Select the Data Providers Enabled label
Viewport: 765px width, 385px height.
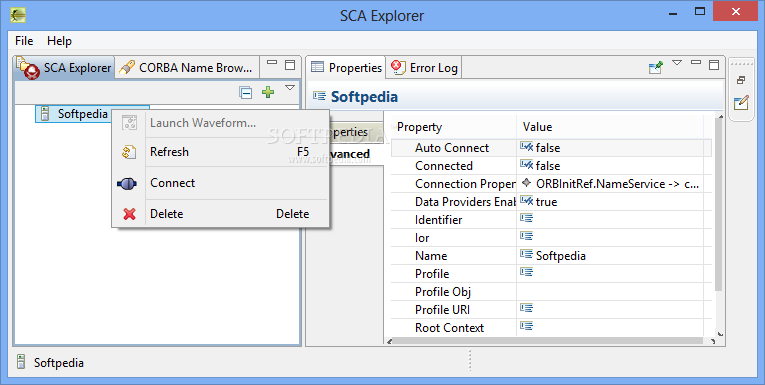coord(465,202)
